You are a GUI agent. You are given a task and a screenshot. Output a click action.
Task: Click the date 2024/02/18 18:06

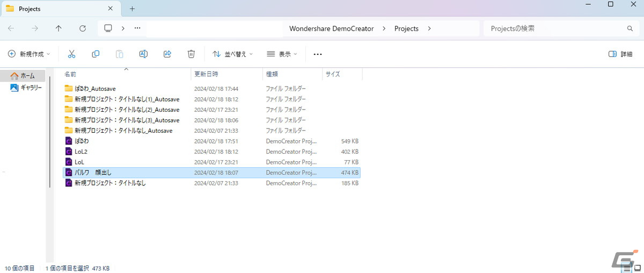point(216,120)
